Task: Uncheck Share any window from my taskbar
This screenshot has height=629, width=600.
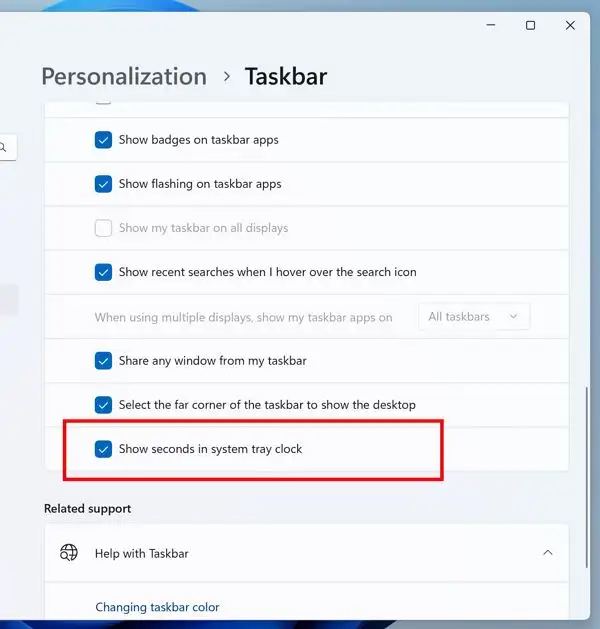Action: click(x=103, y=360)
